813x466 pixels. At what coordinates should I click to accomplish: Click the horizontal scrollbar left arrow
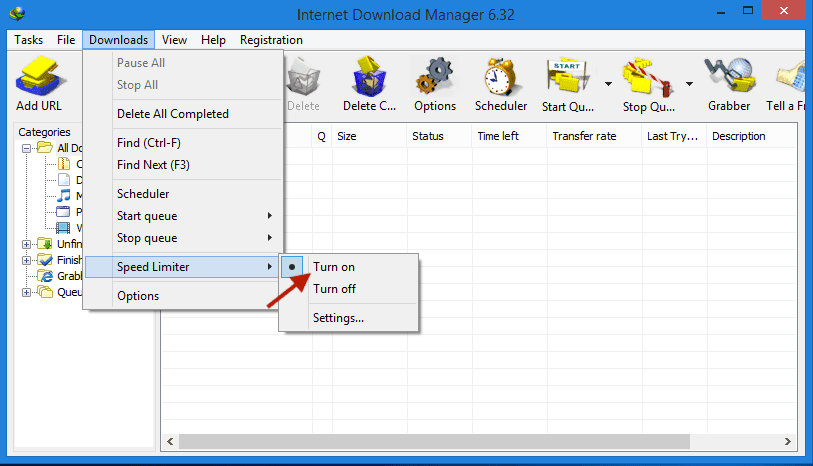(170, 442)
